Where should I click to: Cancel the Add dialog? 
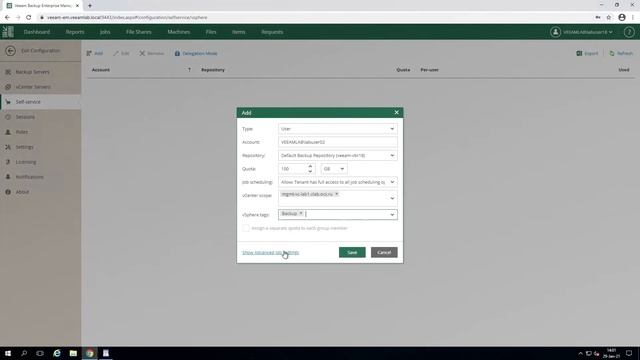pos(384,252)
